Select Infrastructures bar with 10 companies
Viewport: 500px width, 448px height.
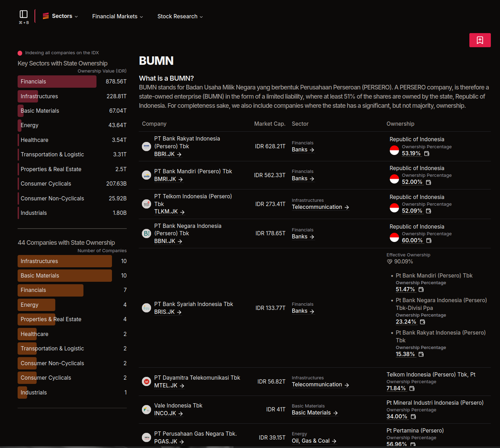click(x=65, y=261)
